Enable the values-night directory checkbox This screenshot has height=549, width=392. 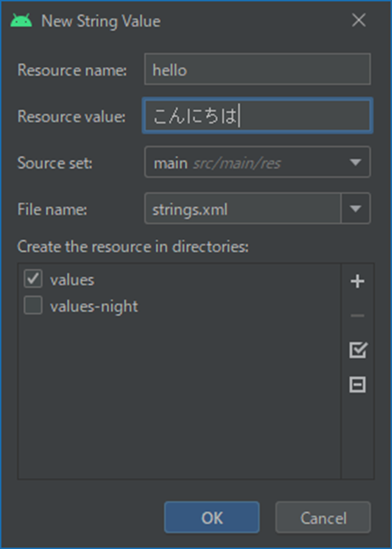[x=33, y=305]
